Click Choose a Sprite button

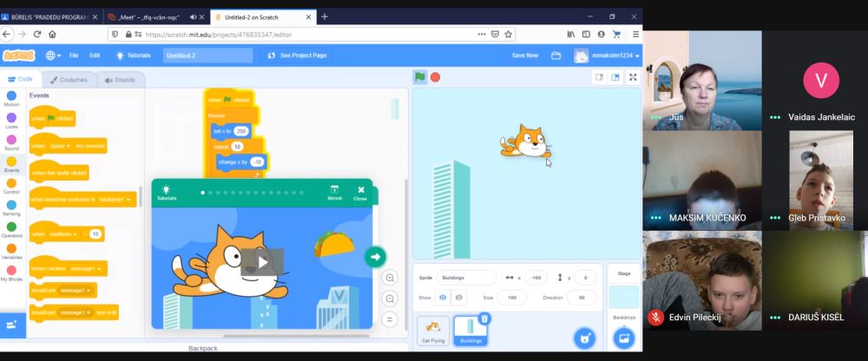click(584, 338)
